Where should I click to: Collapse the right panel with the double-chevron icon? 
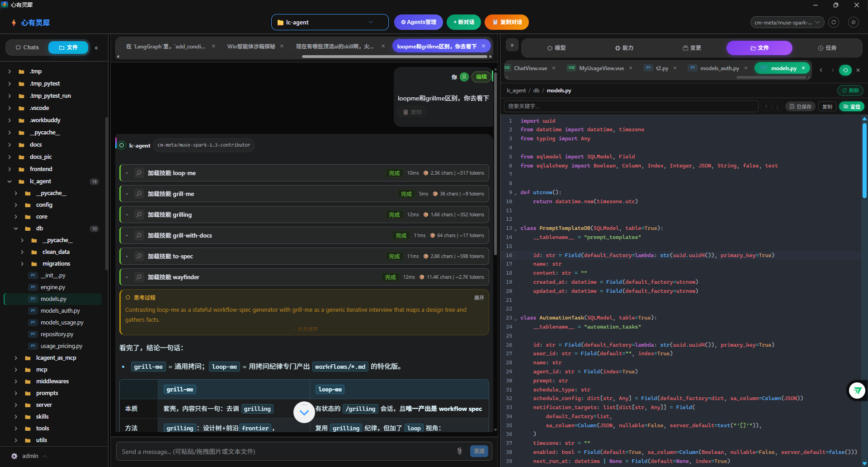(x=512, y=45)
